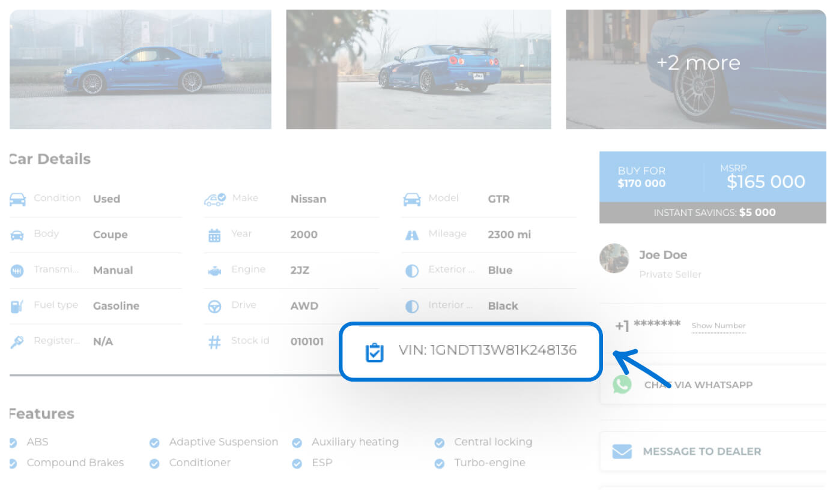Click the Turbo-engine feature checkmark

tap(440, 464)
